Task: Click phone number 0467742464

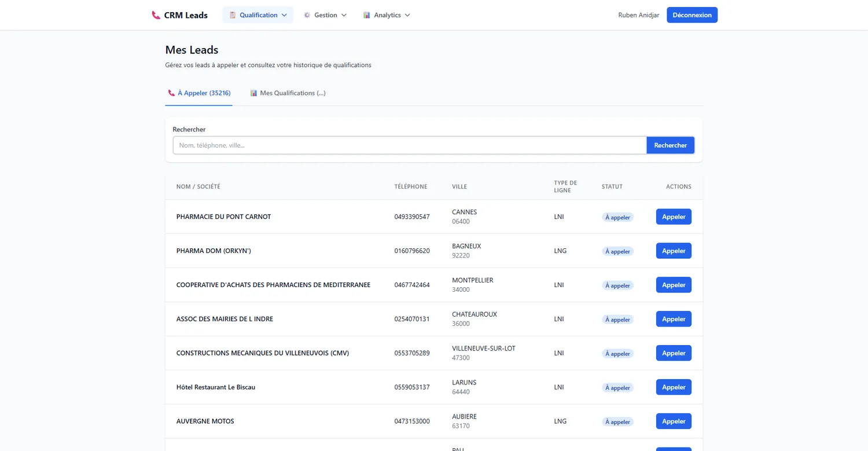Action: tap(412, 285)
